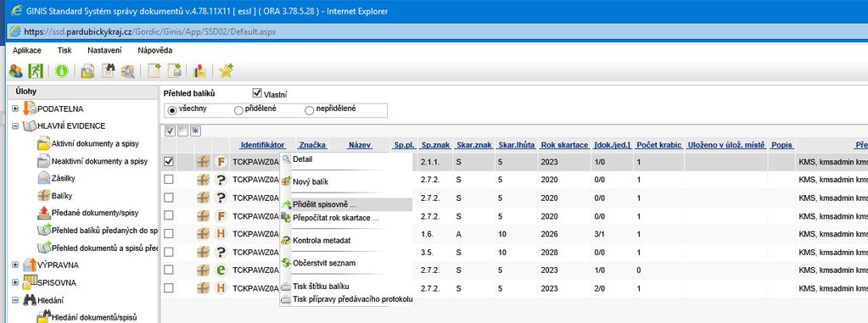The height and width of the screenshot is (323, 868).
Task: Sort by the Identifikátor column header
Action: pyautogui.click(x=262, y=145)
